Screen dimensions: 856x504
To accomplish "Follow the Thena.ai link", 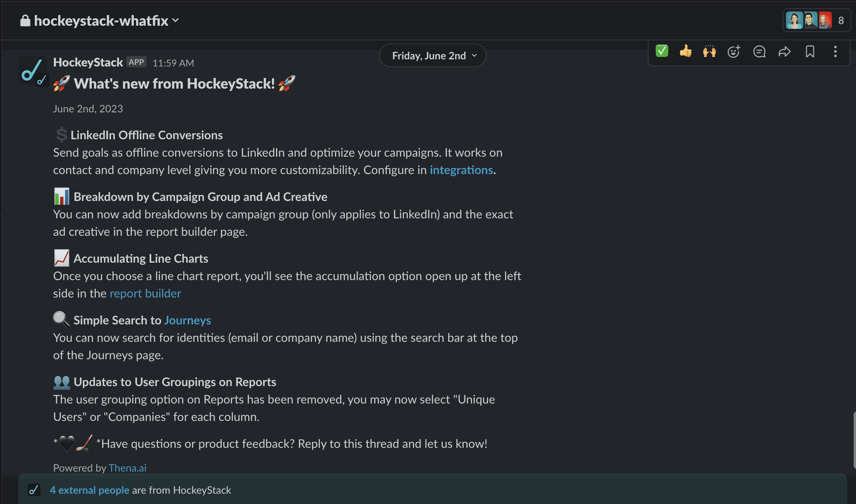I will (127, 468).
